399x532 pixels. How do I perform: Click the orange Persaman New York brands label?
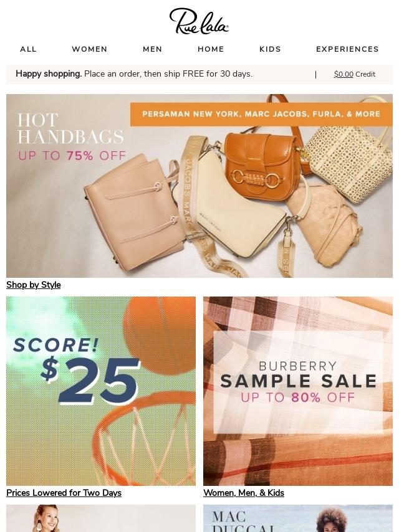click(261, 114)
